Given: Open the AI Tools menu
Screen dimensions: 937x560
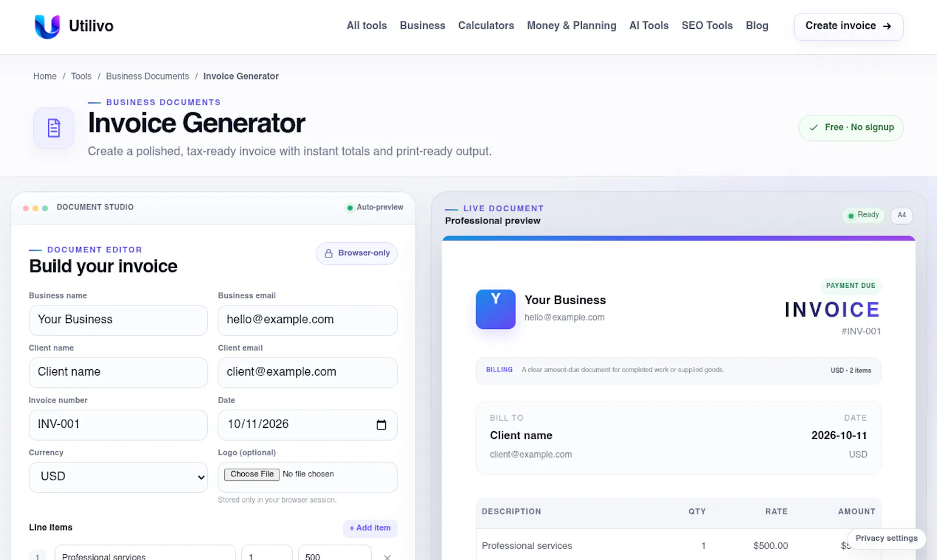Looking at the screenshot, I should (649, 26).
